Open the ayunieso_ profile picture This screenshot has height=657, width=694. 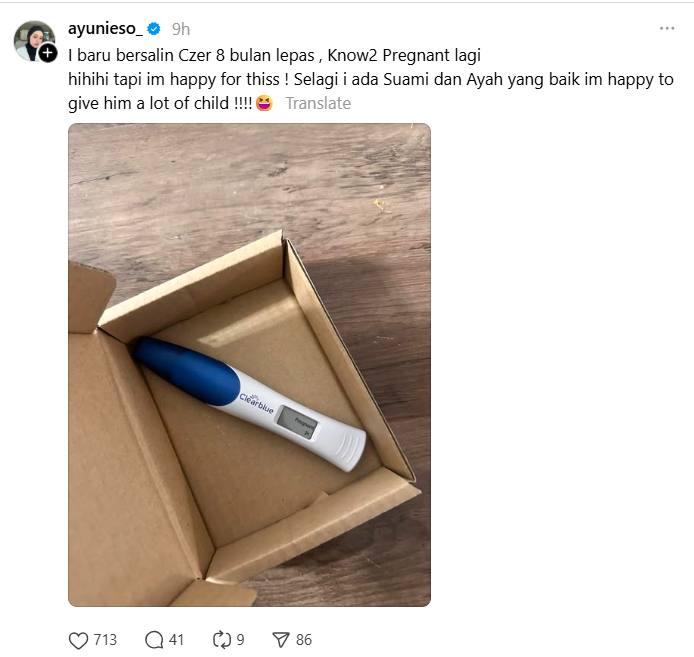tap(33, 40)
